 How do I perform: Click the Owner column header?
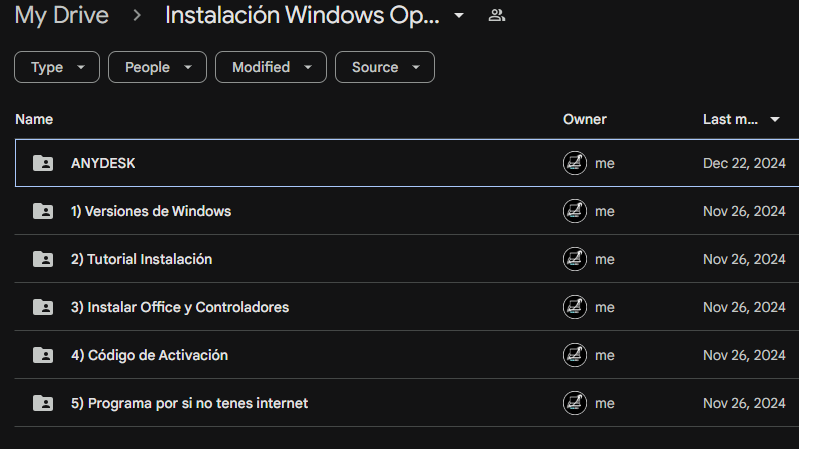[585, 119]
